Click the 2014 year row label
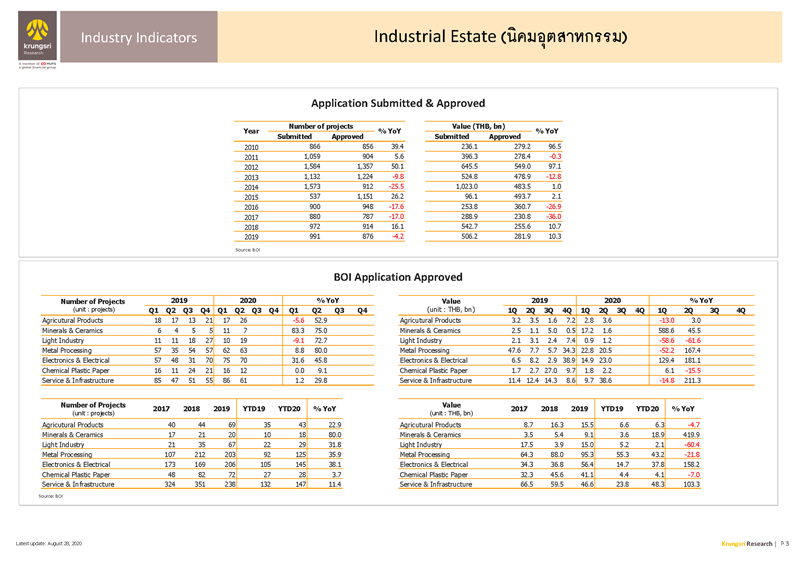 [252, 187]
